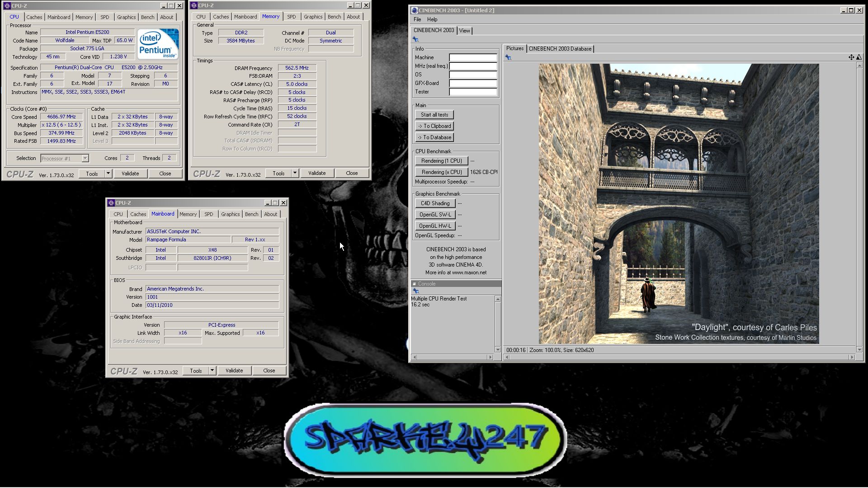Click CPU-Z icon in CPU window title
This screenshot has width=868, height=488.
7,6
